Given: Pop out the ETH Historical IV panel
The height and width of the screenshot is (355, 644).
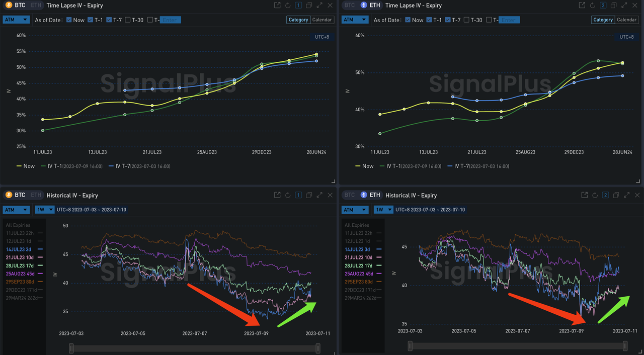Looking at the screenshot, I should 584,195.
